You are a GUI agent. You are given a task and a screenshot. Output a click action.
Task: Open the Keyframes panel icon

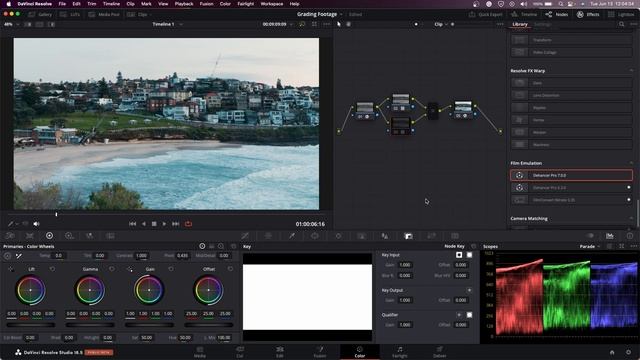coord(590,236)
